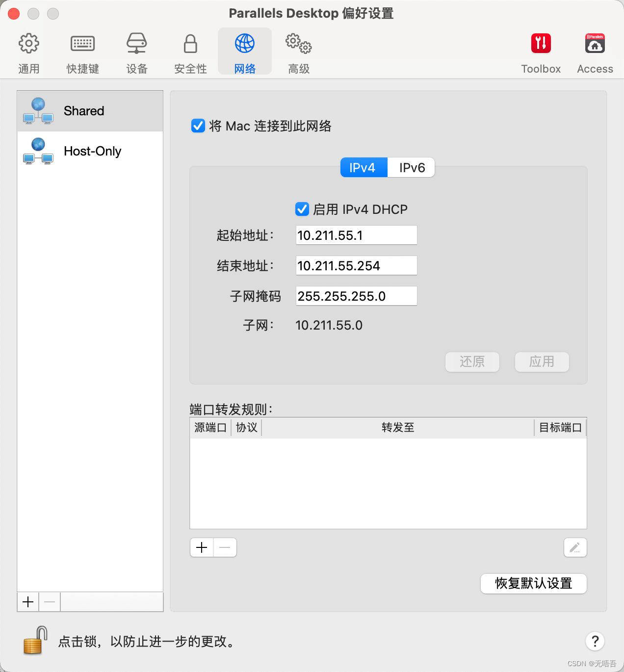Open Parallels Access

(x=595, y=53)
